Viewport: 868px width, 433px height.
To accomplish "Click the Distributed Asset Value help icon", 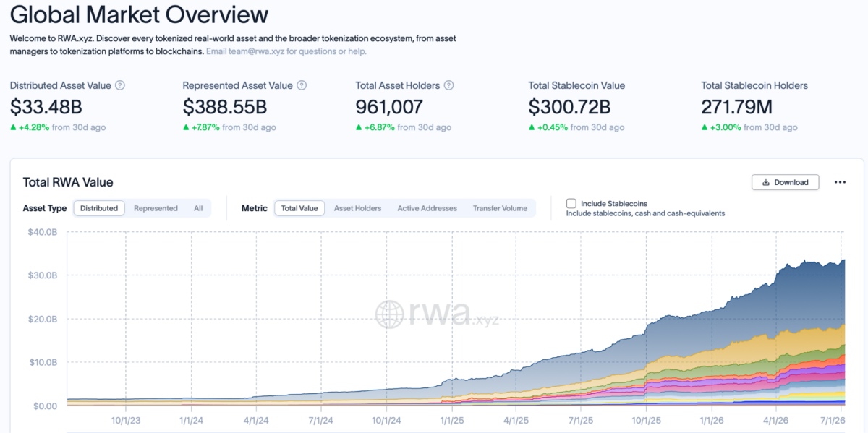I will pos(120,85).
